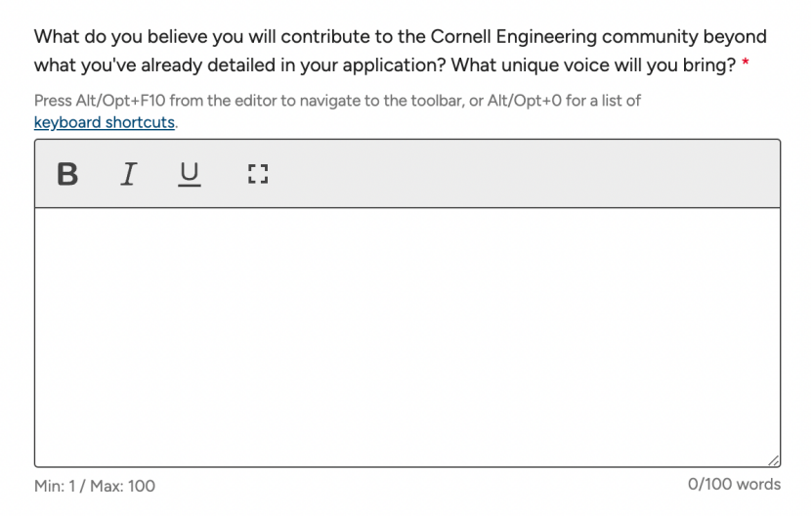Screen dimensions: 812x517
Task: Click the Alt/Opt+F10 hint text
Action: [x=338, y=101]
